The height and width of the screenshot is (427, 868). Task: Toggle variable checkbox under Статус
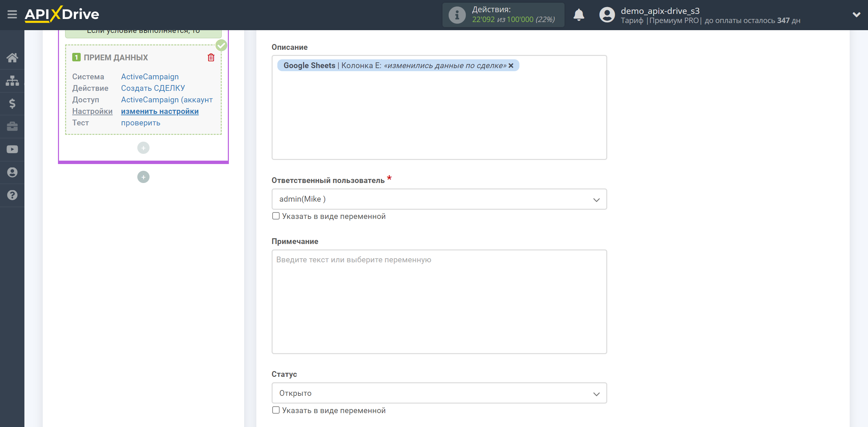click(x=276, y=410)
